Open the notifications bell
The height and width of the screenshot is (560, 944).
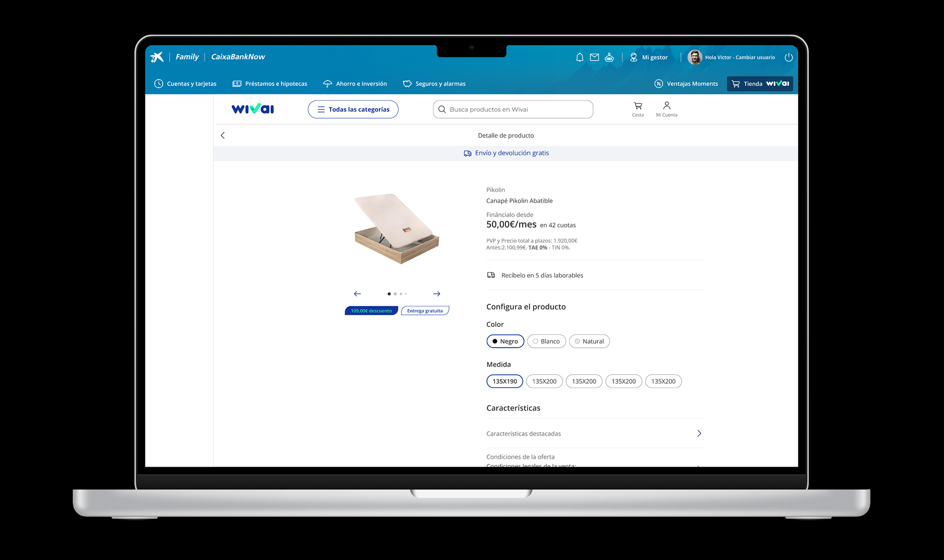click(x=580, y=57)
